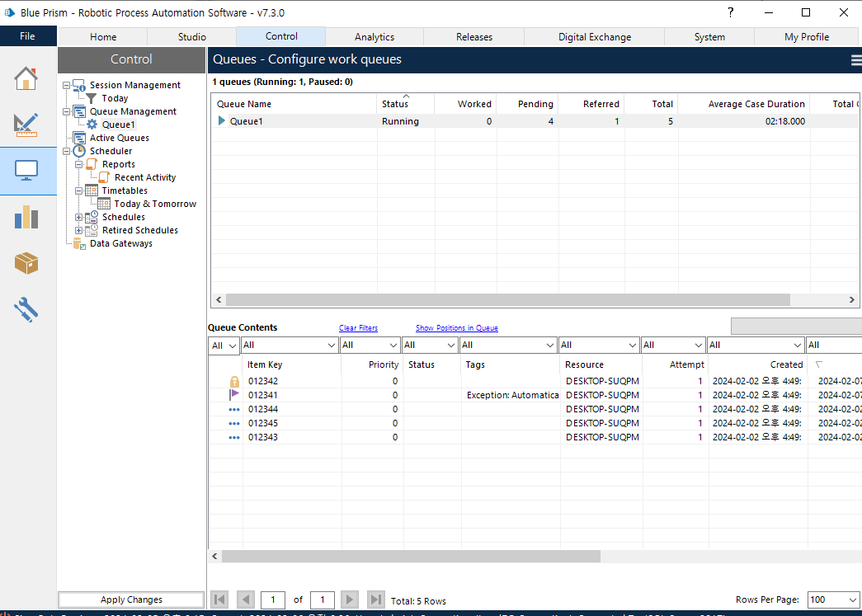This screenshot has width=862, height=616.
Task: Open the My Profile tab
Action: [807, 37]
